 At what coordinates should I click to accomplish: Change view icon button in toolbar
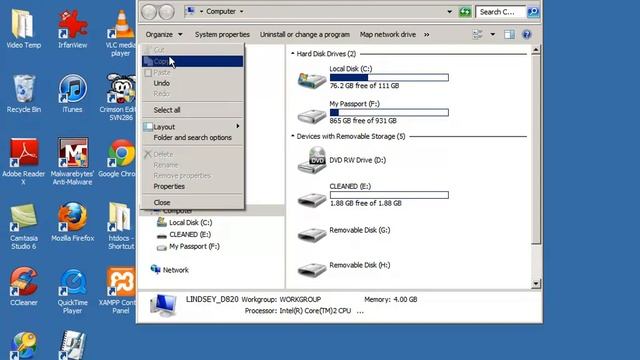tap(478, 34)
